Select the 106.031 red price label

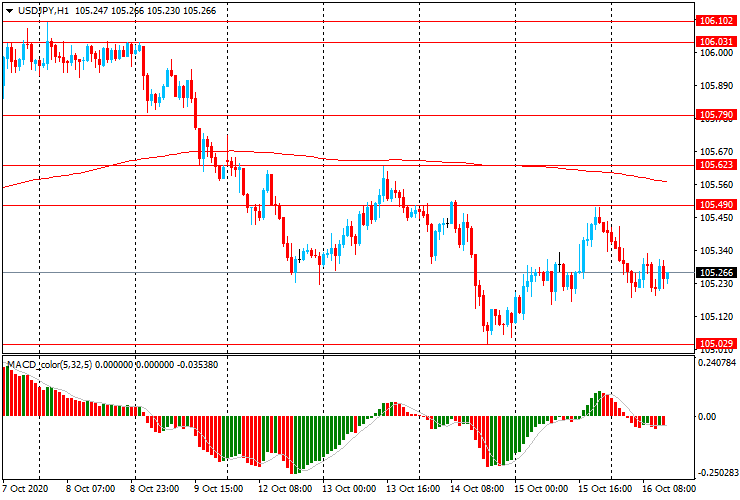point(716,42)
